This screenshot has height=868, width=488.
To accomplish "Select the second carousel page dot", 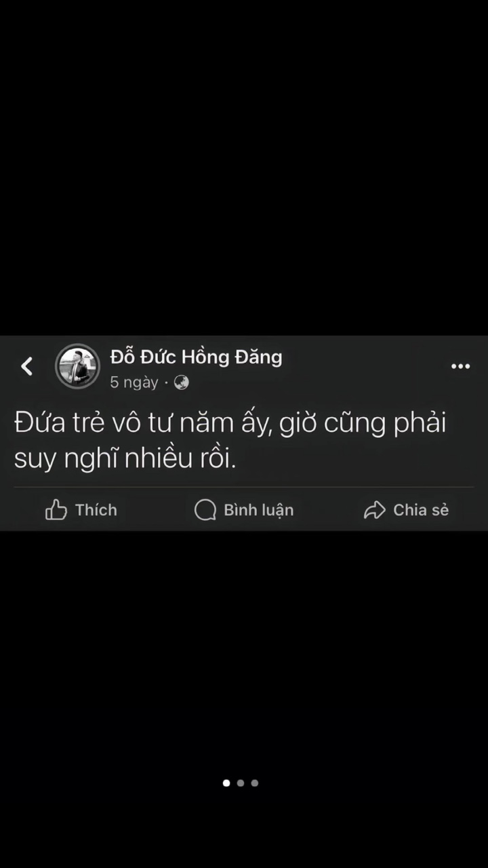I will pyautogui.click(x=241, y=783).
